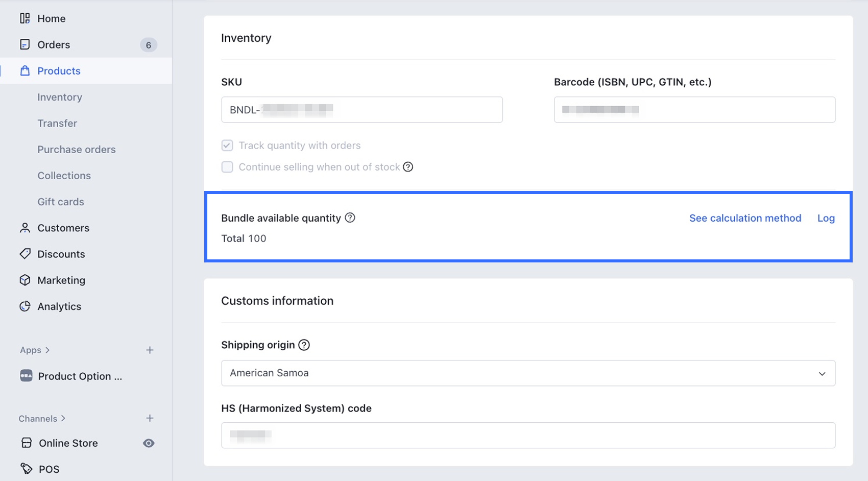Viewport: 868px width, 481px height.
Task: Click the Marketing icon in sidebar
Action: (x=25, y=280)
